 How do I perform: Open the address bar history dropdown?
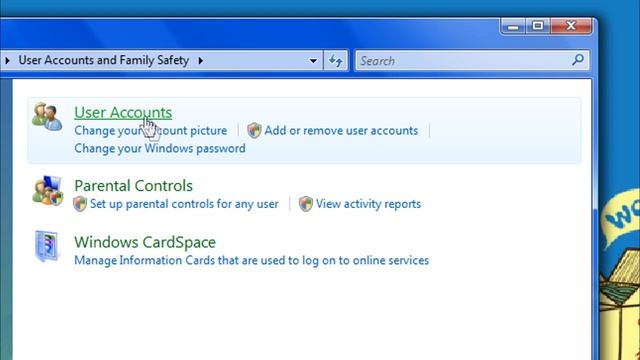[313, 61]
